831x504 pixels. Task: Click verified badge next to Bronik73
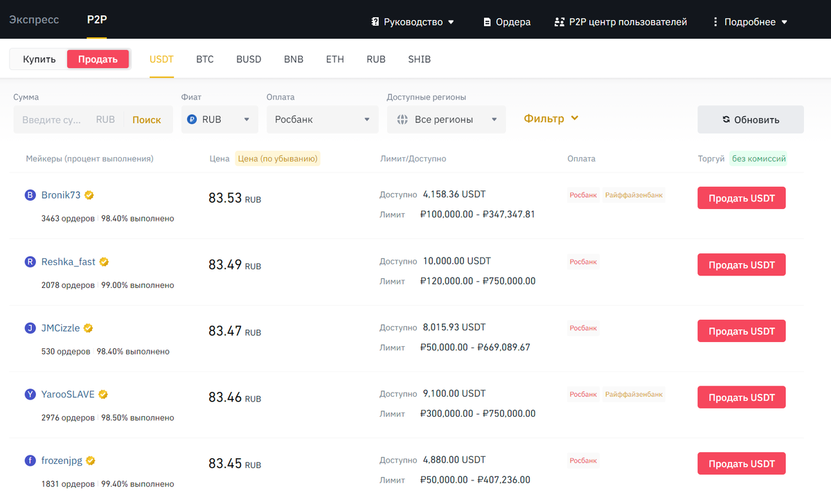[x=89, y=195]
